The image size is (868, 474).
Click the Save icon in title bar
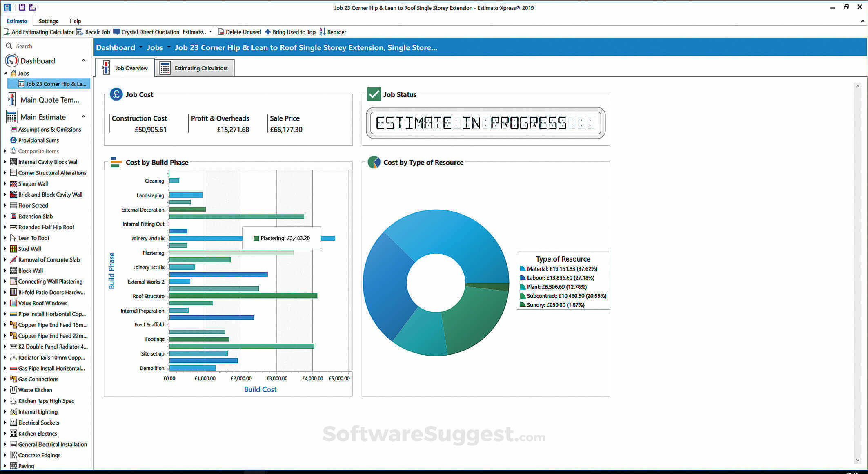22,7
